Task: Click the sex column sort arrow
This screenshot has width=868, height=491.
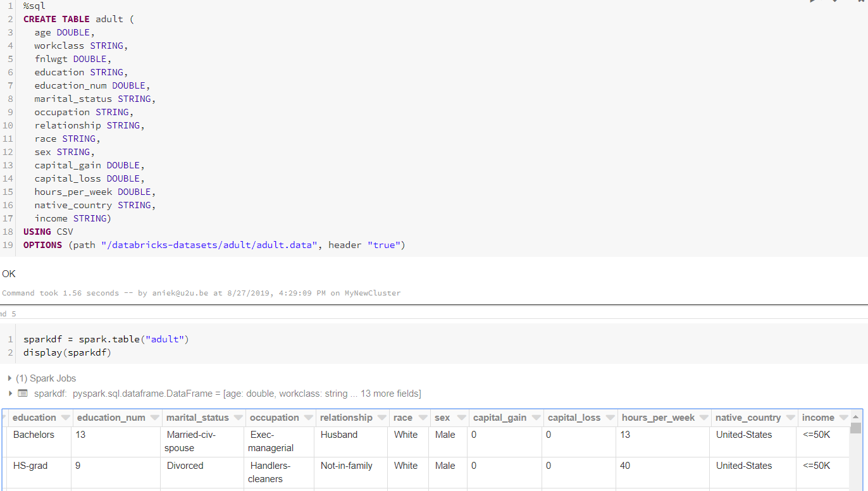Action: tap(459, 418)
